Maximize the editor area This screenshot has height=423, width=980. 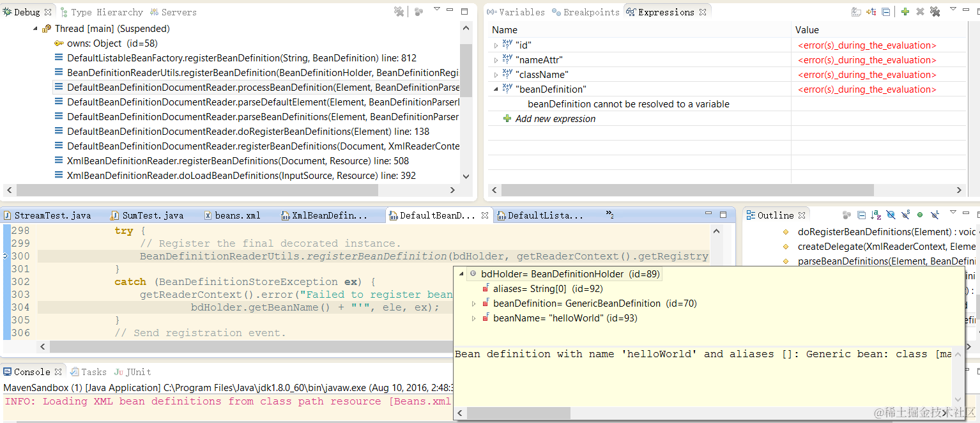(x=723, y=215)
